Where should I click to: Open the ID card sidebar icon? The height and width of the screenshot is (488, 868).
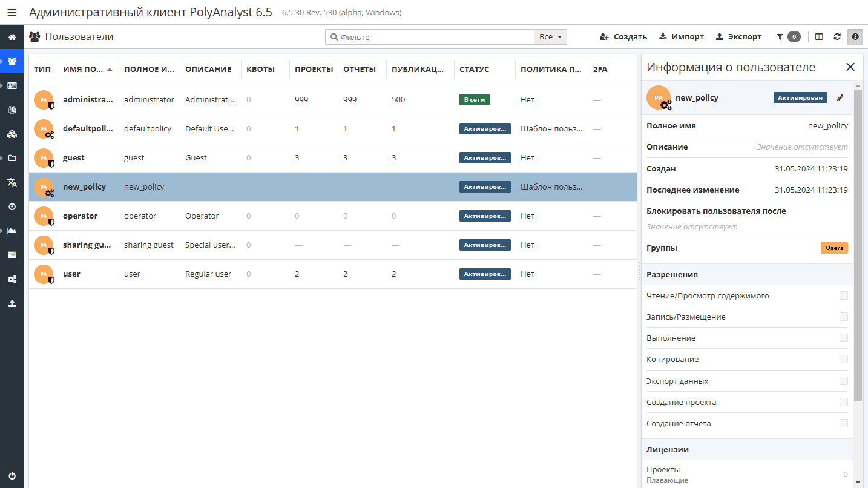[x=12, y=85]
